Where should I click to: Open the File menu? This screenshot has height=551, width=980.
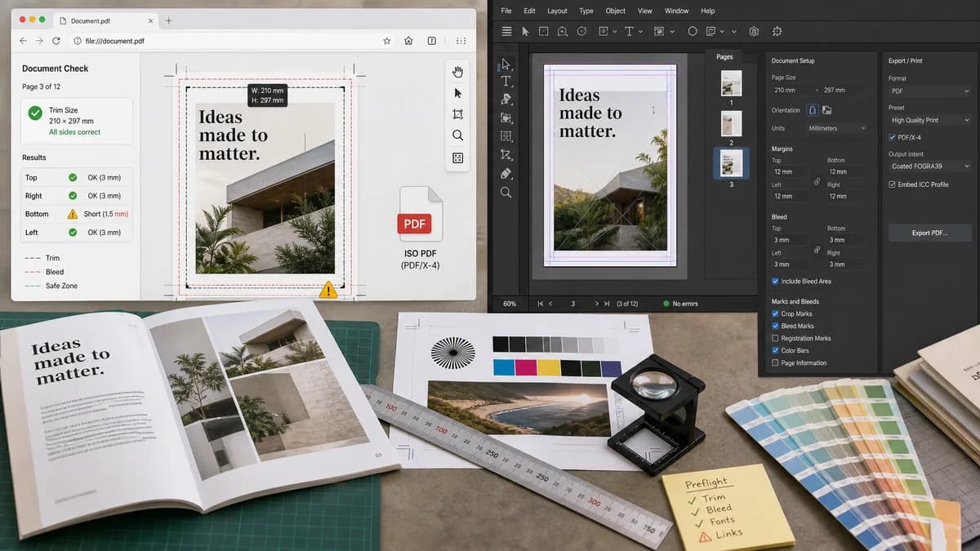[x=506, y=11]
